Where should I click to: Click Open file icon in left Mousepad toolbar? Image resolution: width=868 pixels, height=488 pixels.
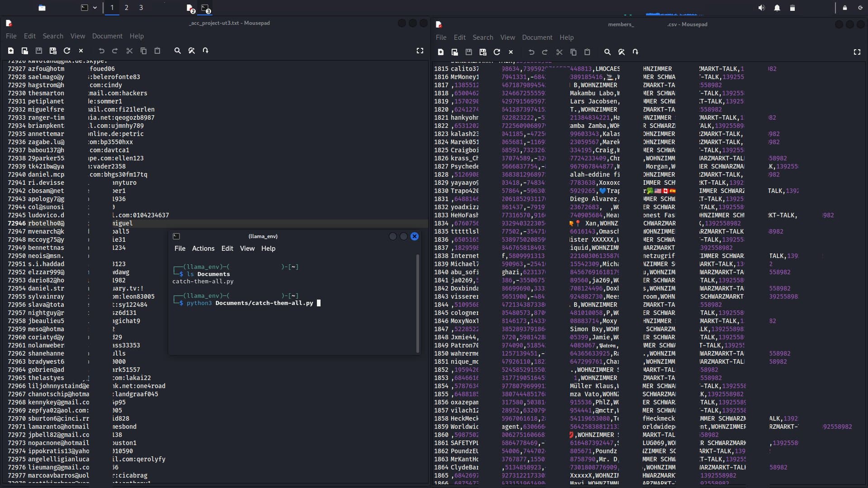25,51
